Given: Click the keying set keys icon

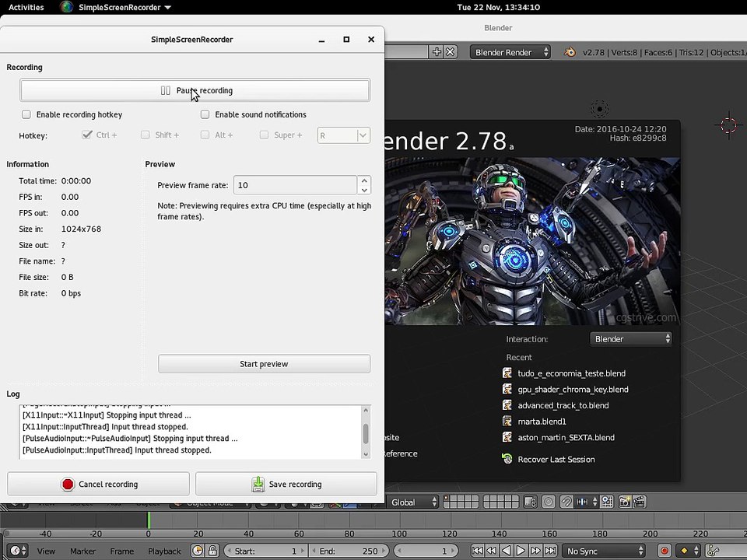Looking at the screenshot, I should 713,551.
